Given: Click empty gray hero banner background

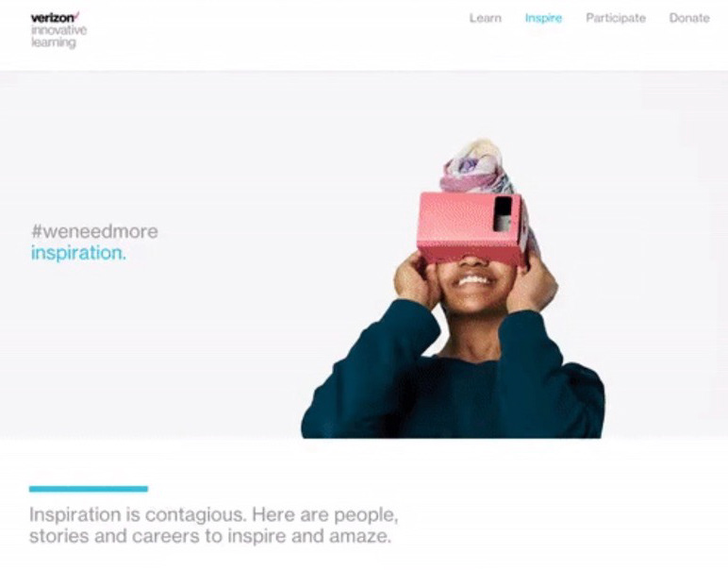Looking at the screenshot, I should 186,140.
